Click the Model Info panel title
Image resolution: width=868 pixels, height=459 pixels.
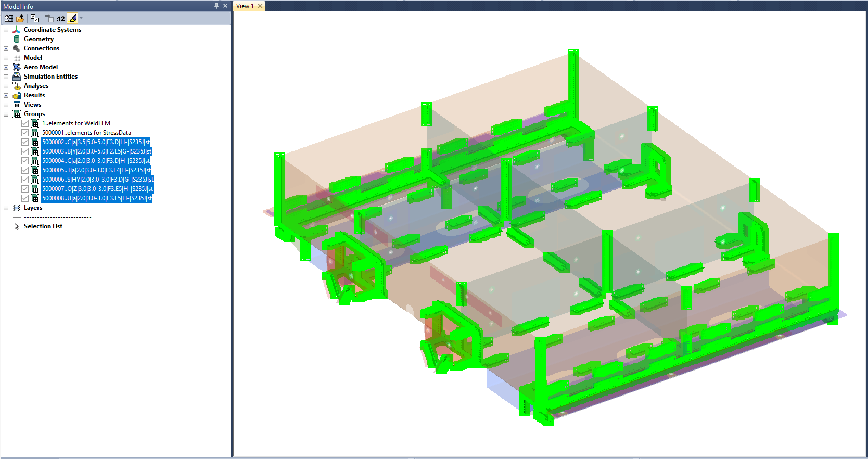[x=18, y=6]
